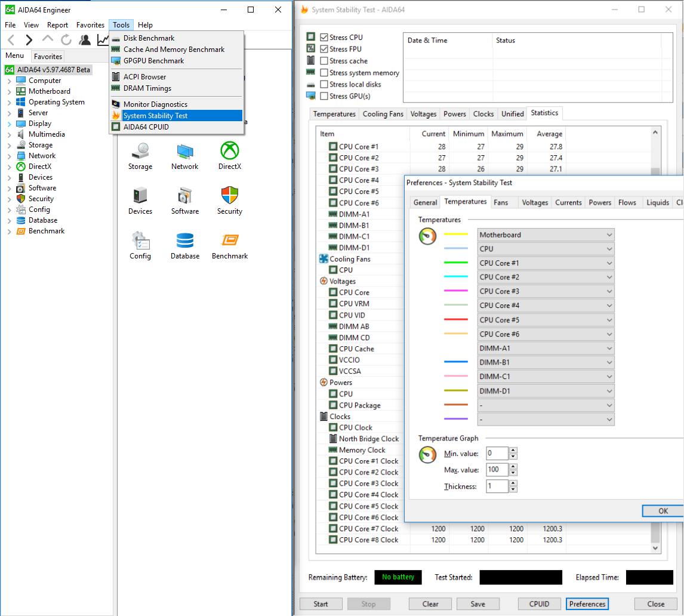This screenshot has height=616, width=684.
Task: Click the statistics list scroll down arrow
Action: coord(655,549)
